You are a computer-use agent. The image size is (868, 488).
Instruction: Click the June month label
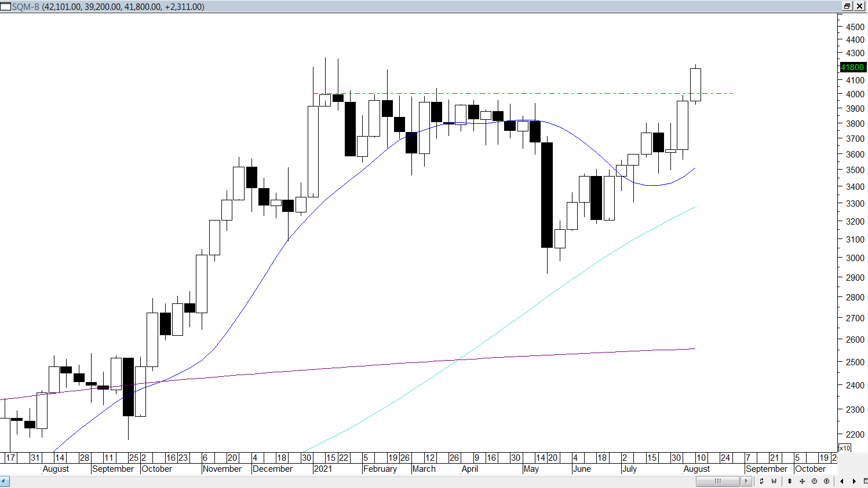click(582, 469)
